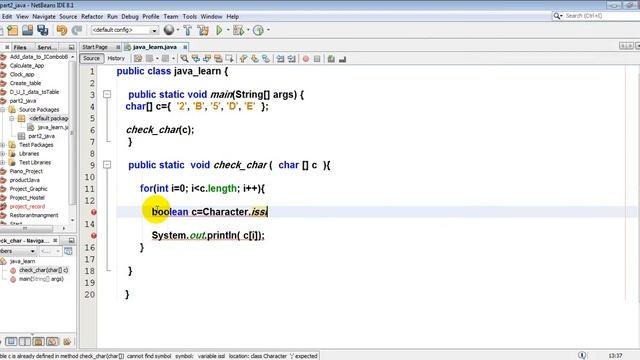Undo the last edit
Screen dimensions: 640x360
click(62, 30)
